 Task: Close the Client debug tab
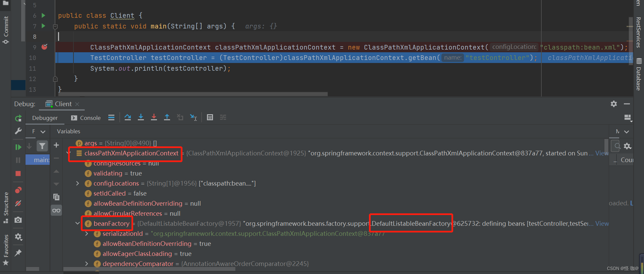coord(77,104)
